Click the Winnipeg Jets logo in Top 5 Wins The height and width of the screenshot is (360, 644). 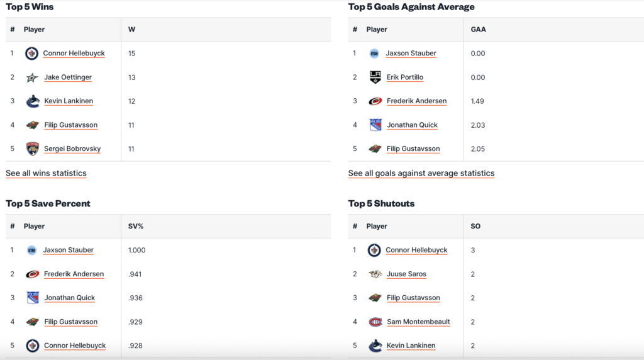32,53
